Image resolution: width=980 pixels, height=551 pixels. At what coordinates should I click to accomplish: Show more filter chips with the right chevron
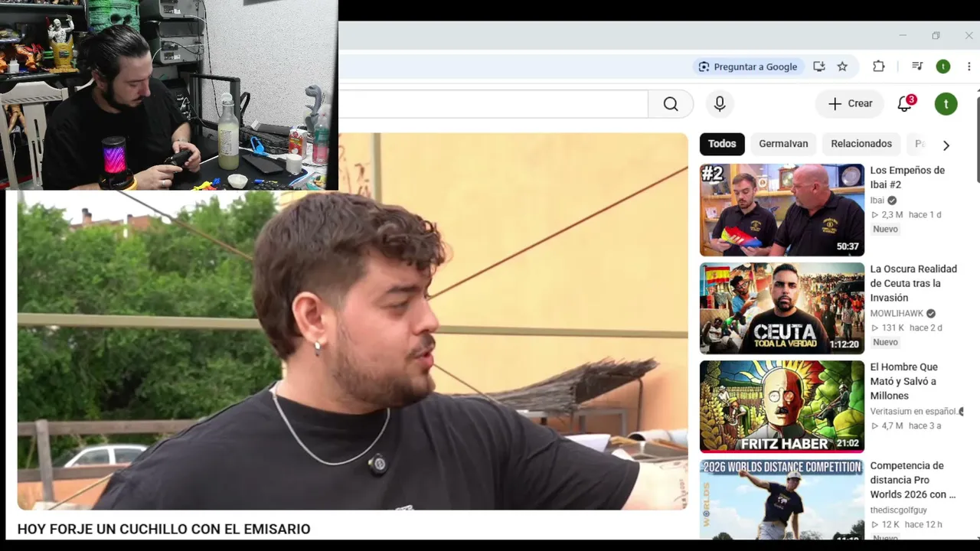[x=946, y=145]
